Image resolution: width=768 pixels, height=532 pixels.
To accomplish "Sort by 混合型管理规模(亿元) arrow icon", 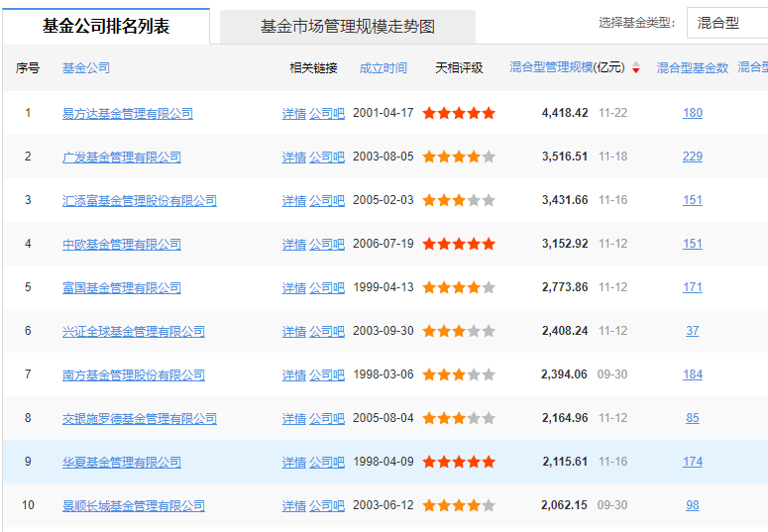I will click(x=636, y=67).
